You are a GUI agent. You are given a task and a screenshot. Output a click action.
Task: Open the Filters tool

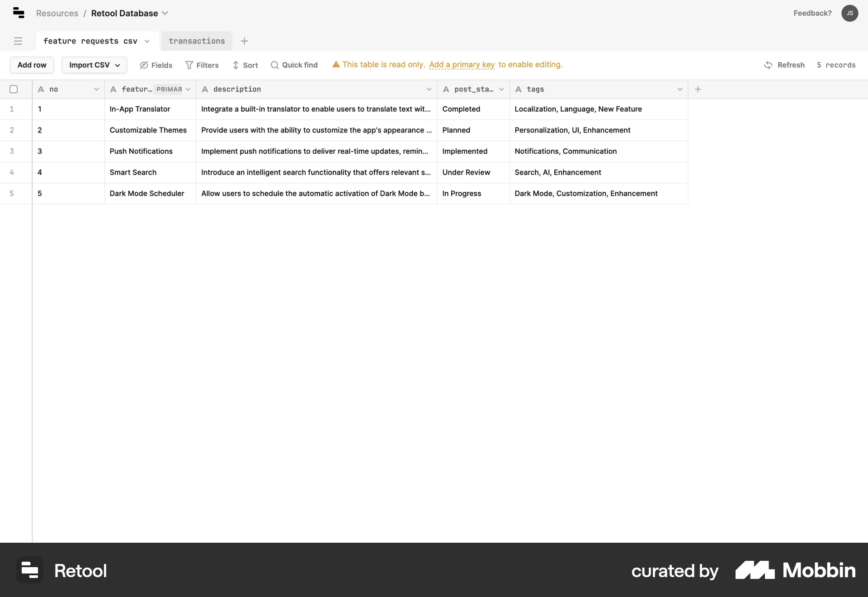(202, 65)
